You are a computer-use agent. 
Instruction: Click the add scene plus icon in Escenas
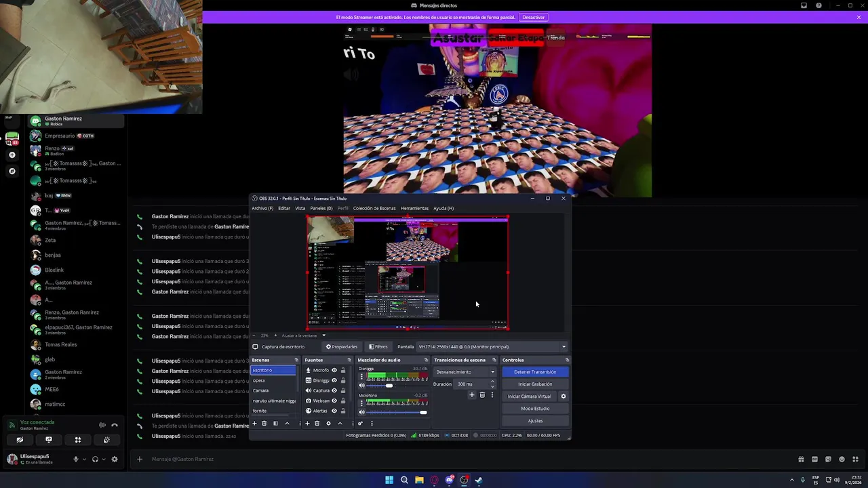[254, 423]
